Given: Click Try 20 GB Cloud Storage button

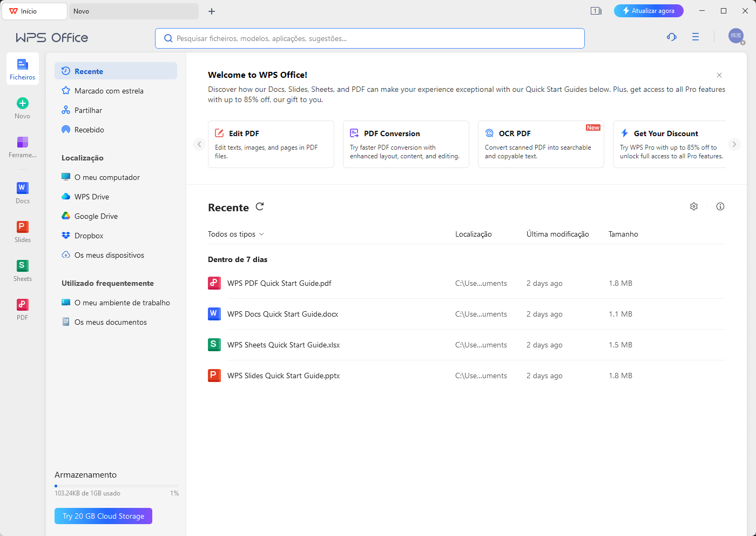Looking at the screenshot, I should click(x=103, y=516).
